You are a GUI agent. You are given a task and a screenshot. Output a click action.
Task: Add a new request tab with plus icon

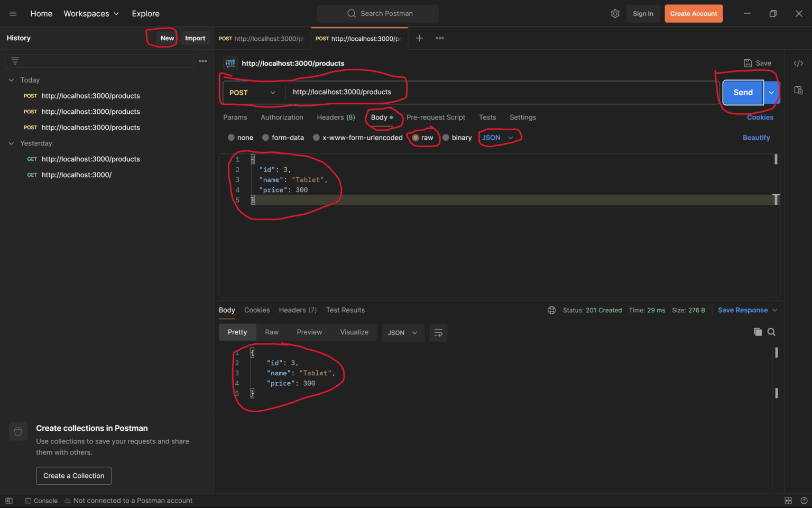pyautogui.click(x=419, y=38)
